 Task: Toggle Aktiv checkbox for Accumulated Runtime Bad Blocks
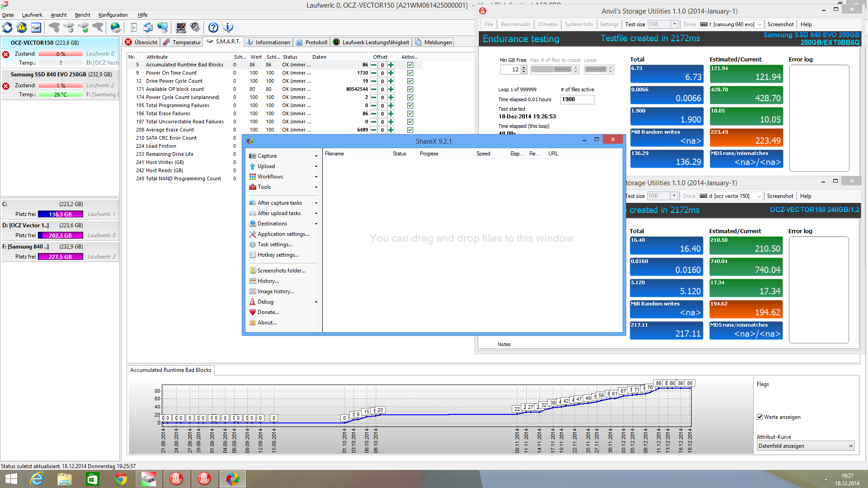(x=410, y=65)
